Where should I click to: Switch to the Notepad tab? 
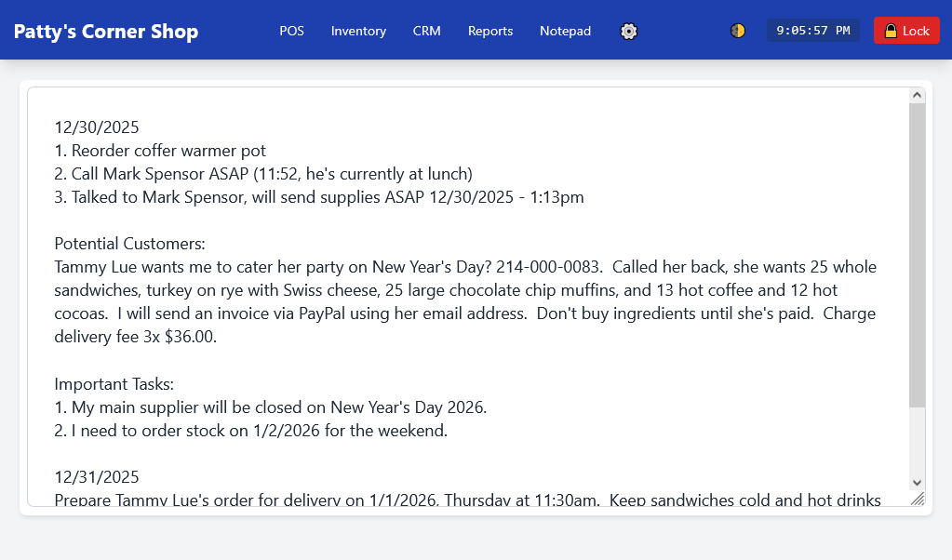[565, 31]
